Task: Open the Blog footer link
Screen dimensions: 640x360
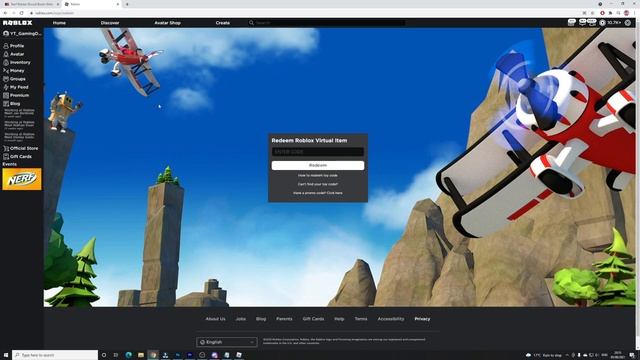Action: tap(261, 319)
